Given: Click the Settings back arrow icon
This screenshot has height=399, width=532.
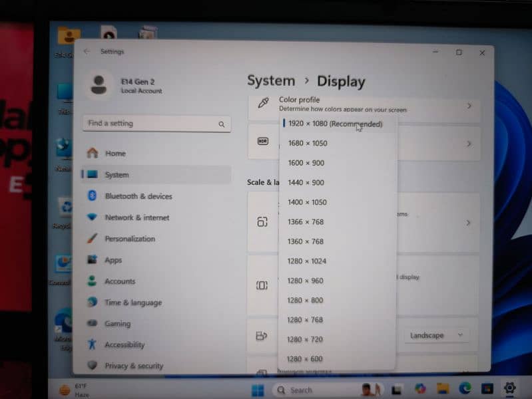Looking at the screenshot, I should point(87,52).
